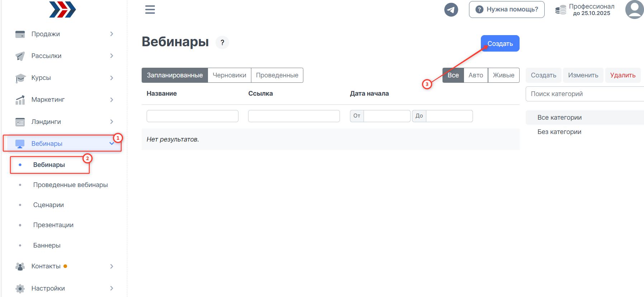Click the user profile avatar
Image resolution: width=644 pixels, height=297 pixels.
click(x=634, y=10)
